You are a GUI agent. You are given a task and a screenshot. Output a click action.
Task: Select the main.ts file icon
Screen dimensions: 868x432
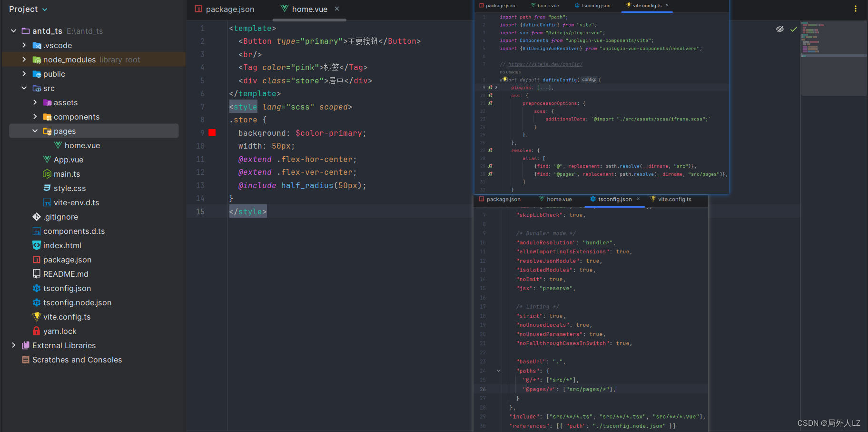point(47,174)
